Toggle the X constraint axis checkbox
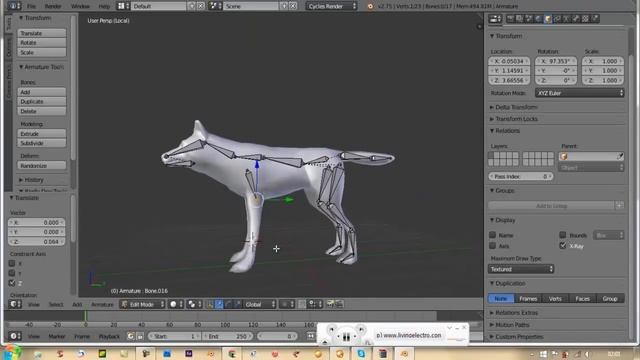The image size is (640, 360). point(12,263)
